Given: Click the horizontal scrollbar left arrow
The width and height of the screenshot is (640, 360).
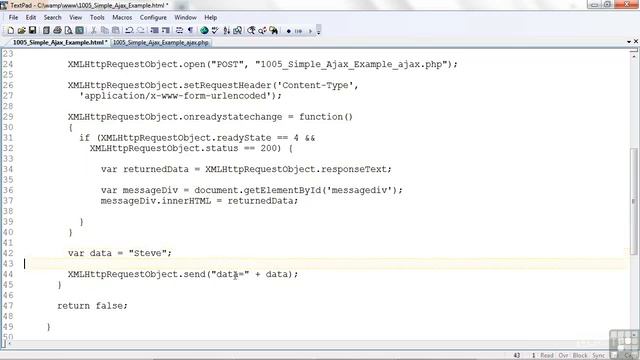Looking at the screenshot, I should coord(9,344).
